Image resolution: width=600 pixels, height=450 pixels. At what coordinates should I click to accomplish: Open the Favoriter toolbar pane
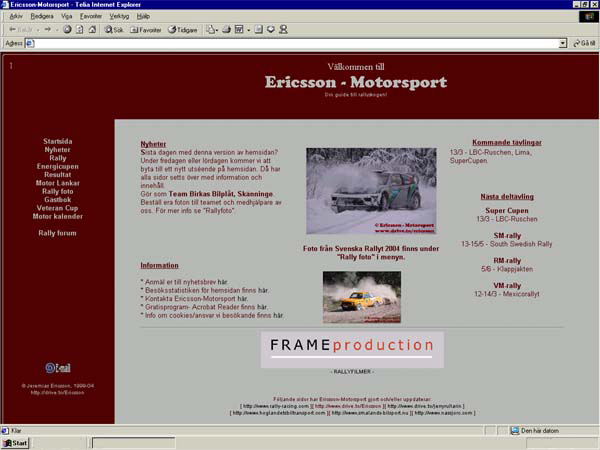point(145,29)
